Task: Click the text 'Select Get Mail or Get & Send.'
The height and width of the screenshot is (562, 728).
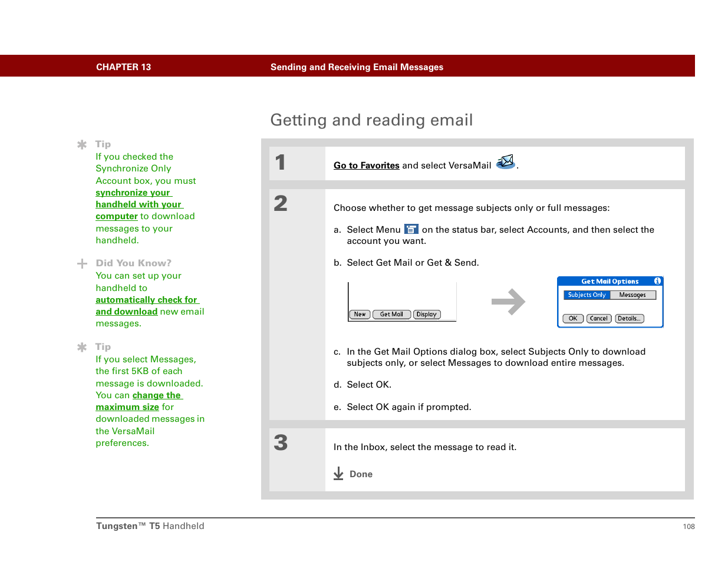Action: [413, 263]
